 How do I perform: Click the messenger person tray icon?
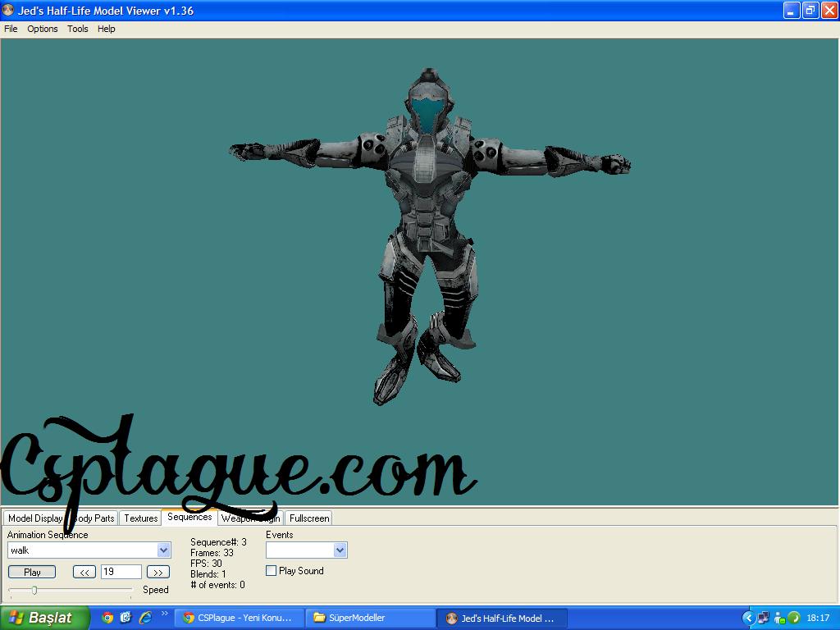[x=779, y=618]
